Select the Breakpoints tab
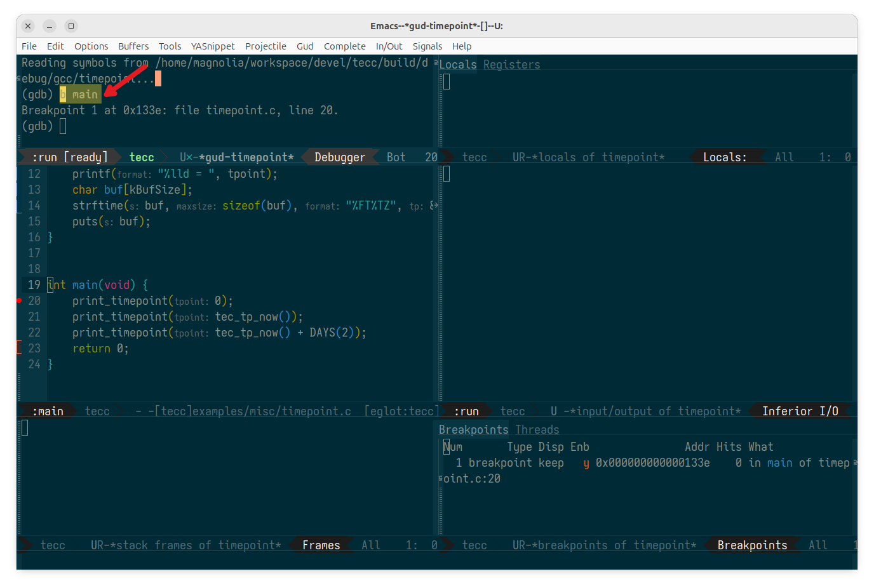874x588 pixels. click(x=474, y=430)
